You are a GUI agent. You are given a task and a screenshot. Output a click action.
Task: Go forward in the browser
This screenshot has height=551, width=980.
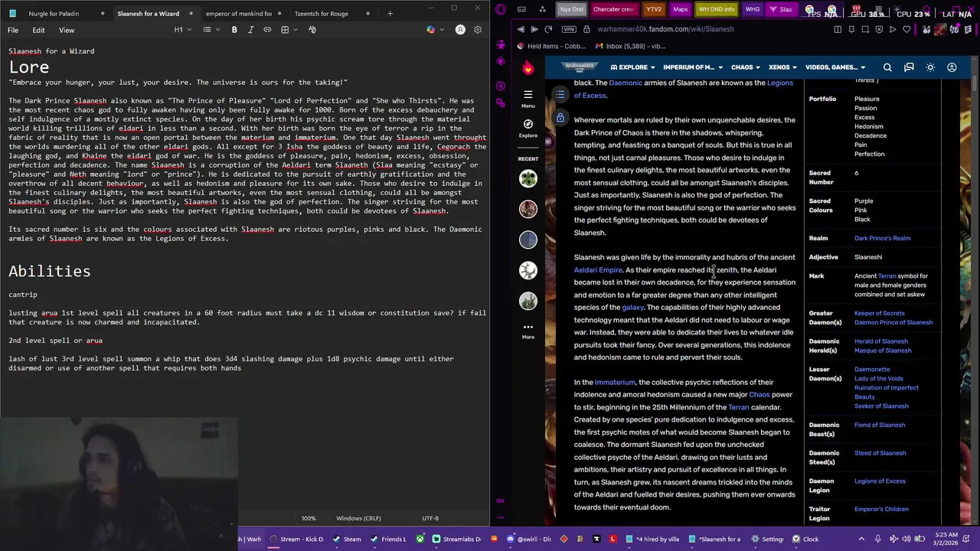[x=534, y=29]
